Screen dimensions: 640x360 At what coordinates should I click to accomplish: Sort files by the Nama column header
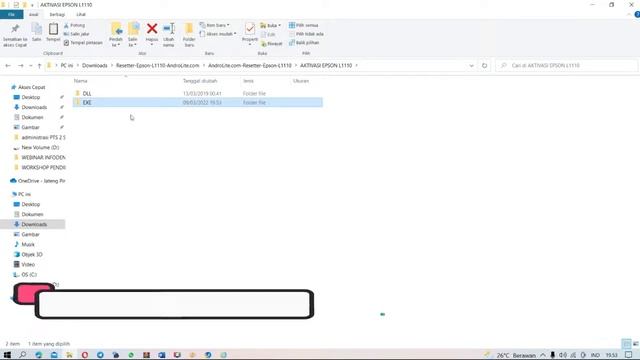coord(80,81)
